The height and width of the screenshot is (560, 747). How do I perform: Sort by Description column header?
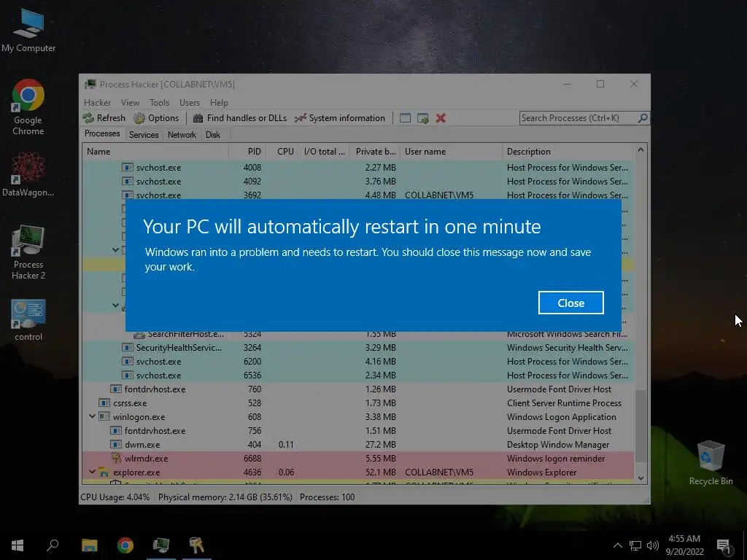click(x=568, y=152)
